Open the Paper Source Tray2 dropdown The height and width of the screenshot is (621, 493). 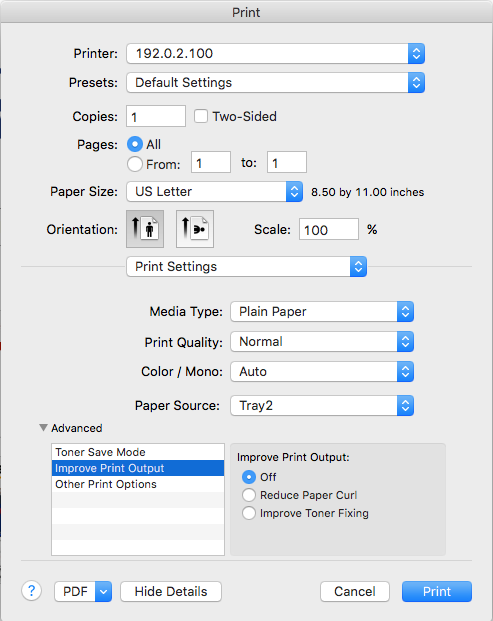tap(322, 406)
